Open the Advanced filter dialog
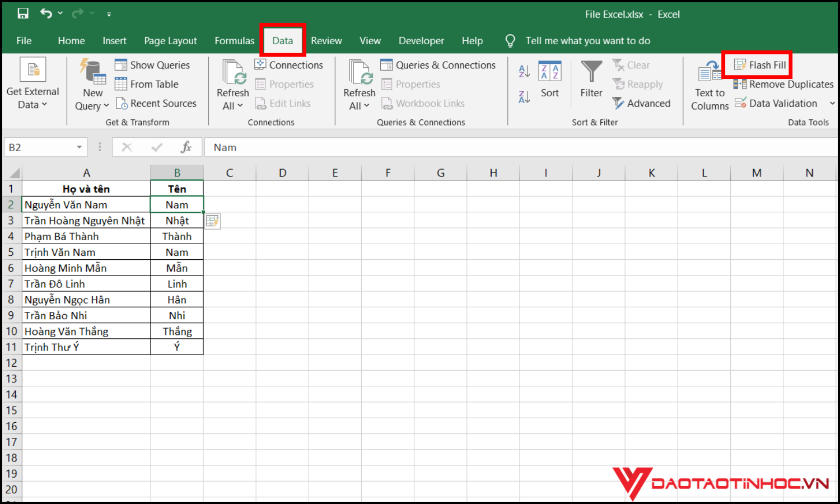The image size is (840, 504). click(x=642, y=103)
